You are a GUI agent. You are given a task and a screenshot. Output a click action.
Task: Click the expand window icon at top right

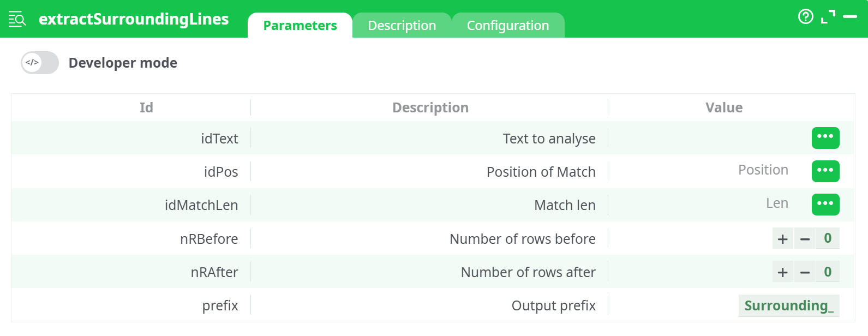point(829,16)
